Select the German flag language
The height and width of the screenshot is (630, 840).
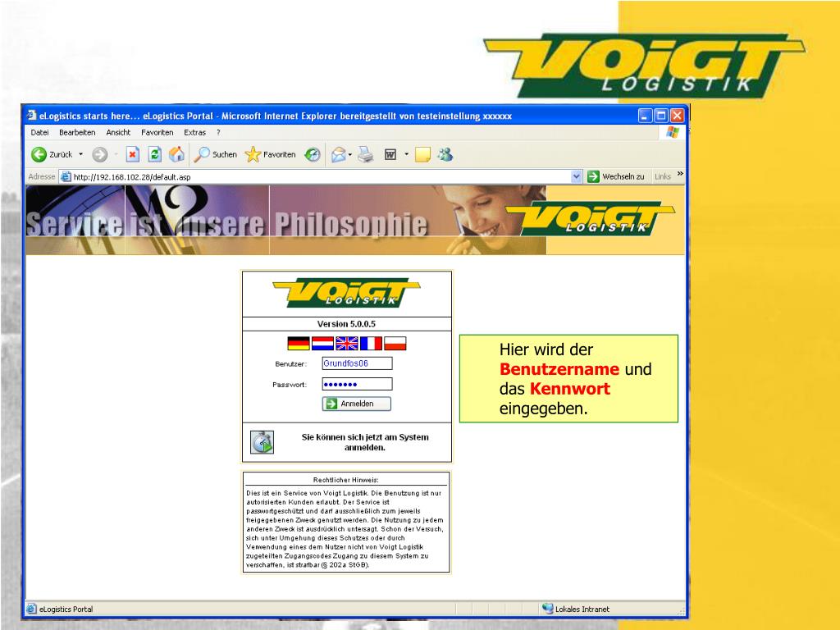point(299,344)
